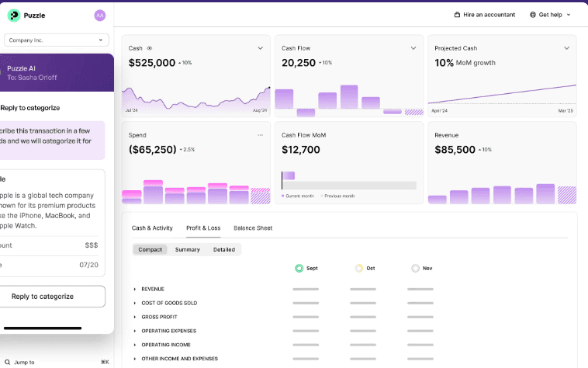Click the Puzzle logo icon

click(x=13, y=15)
